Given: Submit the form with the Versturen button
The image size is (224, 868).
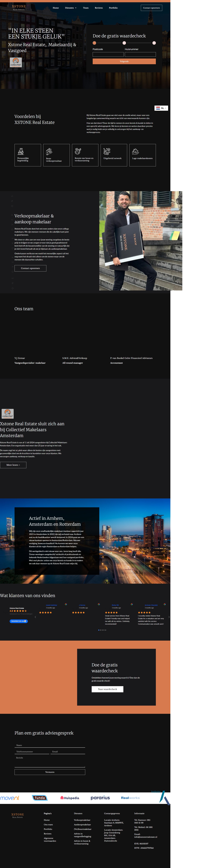Looking at the screenshot, I should pyautogui.click(x=50, y=772).
